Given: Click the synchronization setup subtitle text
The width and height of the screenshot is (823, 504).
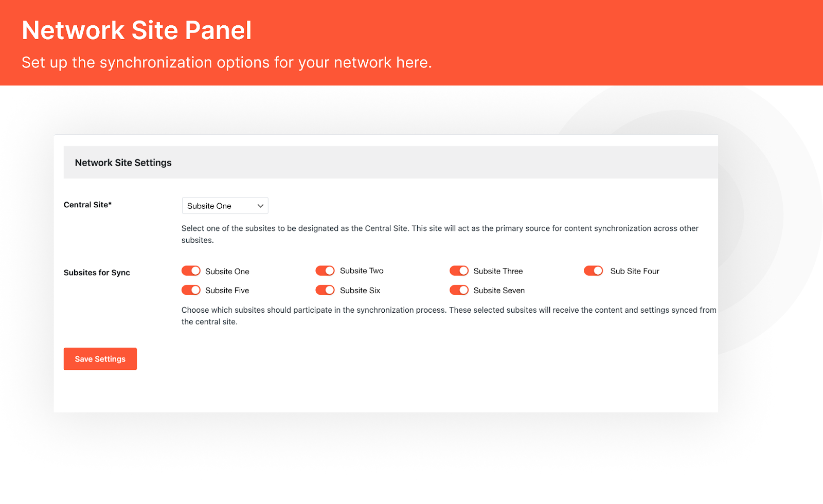Looking at the screenshot, I should [226, 62].
